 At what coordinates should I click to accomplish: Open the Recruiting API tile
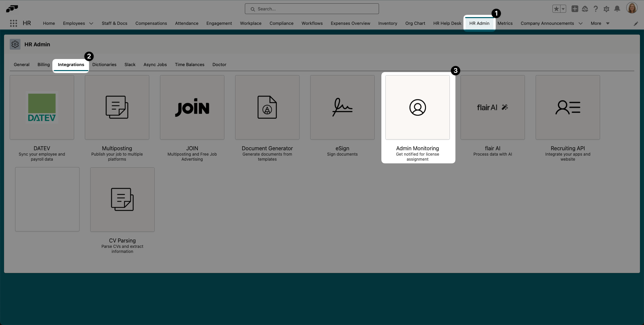click(568, 107)
